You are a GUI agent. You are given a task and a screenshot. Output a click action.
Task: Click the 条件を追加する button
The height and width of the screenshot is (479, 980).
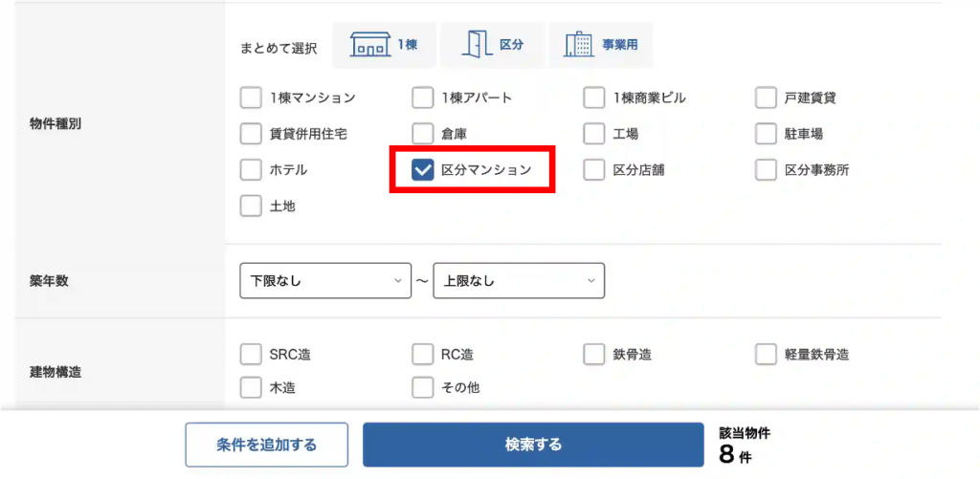coord(266,445)
